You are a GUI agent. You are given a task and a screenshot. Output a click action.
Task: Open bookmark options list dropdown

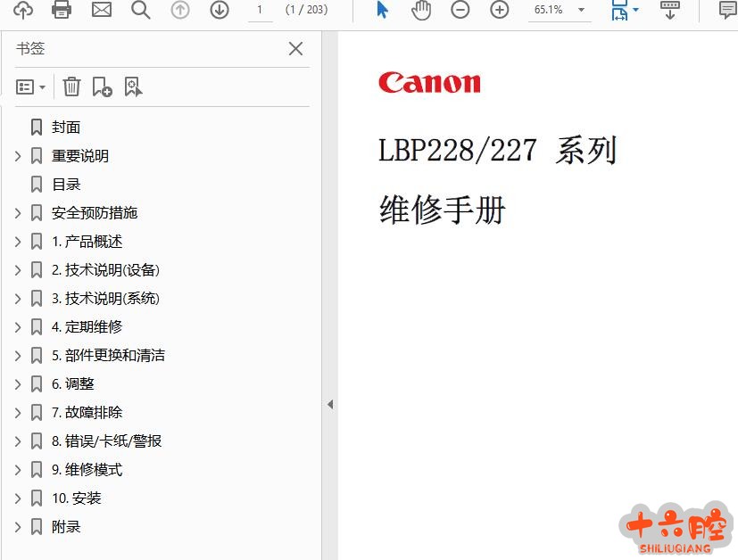pos(30,86)
